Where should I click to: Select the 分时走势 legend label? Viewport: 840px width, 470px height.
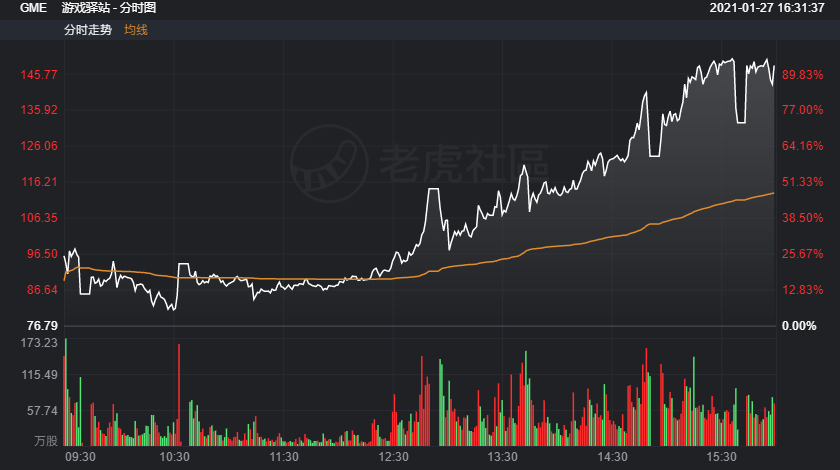tap(88, 30)
